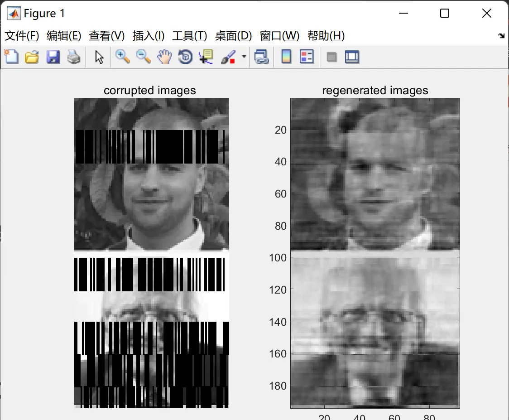
Task: Create a new figure from the toolbar
Action: click(11, 57)
